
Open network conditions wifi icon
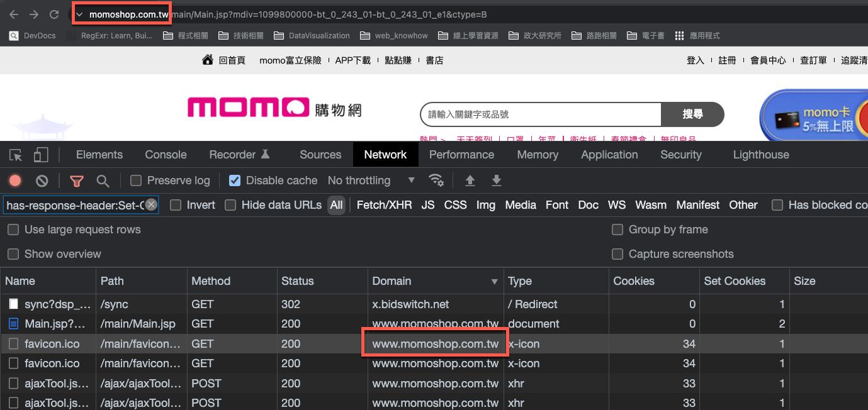point(436,180)
